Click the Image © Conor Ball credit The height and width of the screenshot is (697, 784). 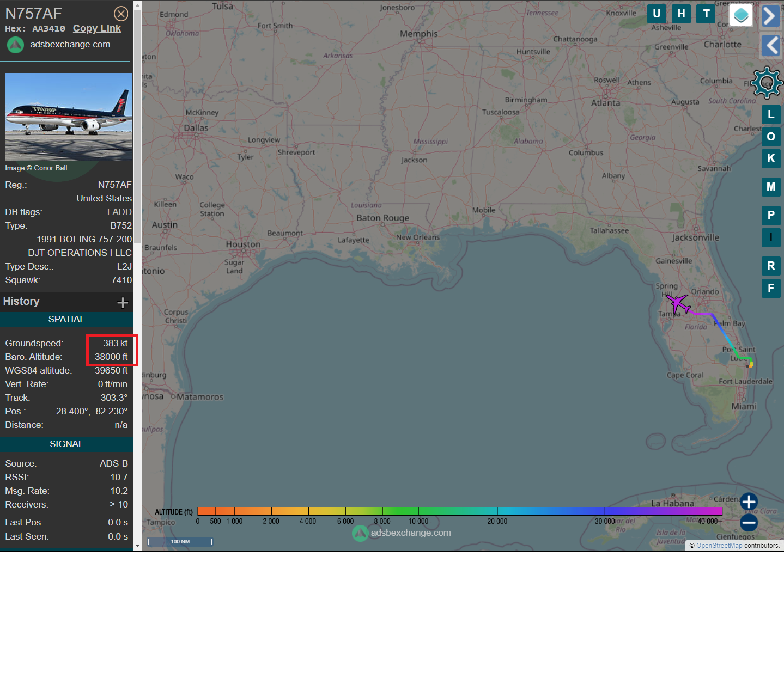[x=37, y=168]
